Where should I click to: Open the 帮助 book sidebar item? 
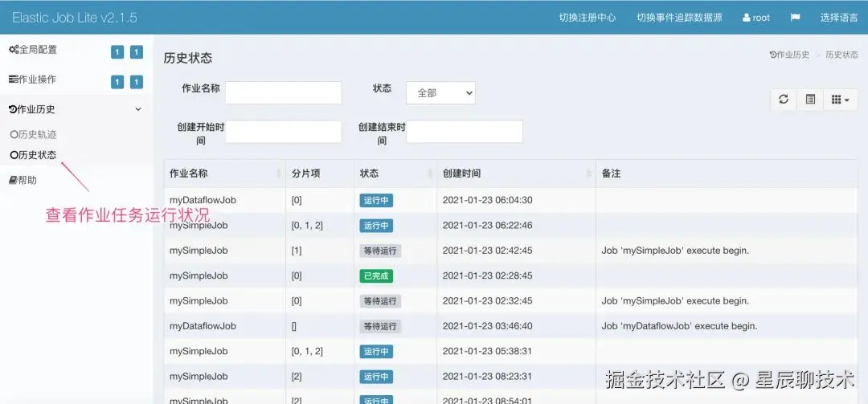tap(23, 181)
